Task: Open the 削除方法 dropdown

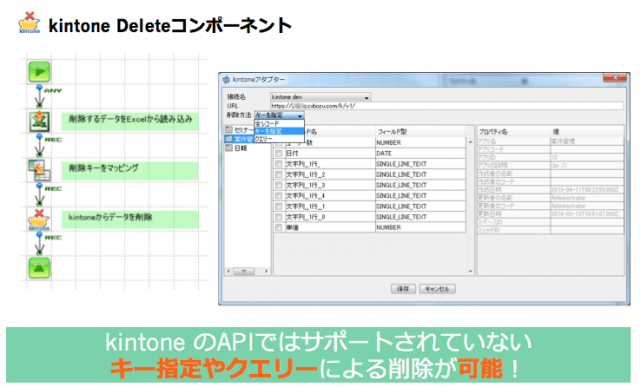Action: coord(280,116)
